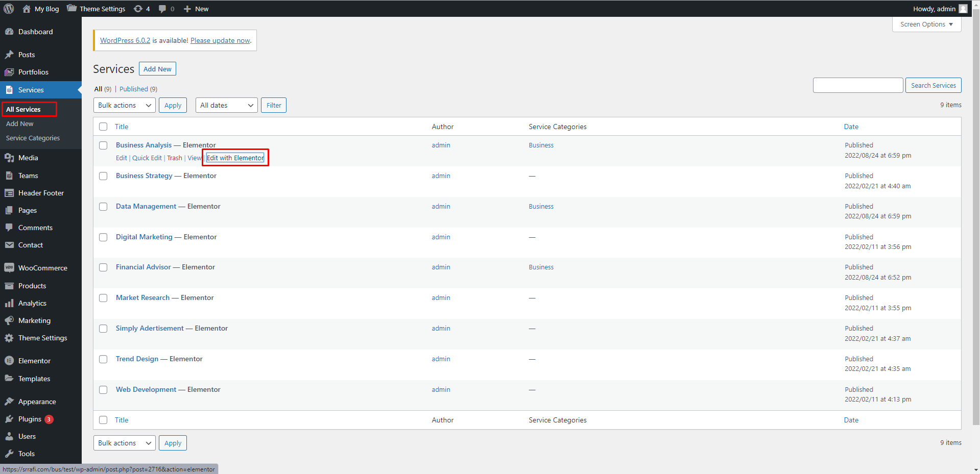Viewport: 980px width, 474px height.
Task: Click the WooCommerce logo icon
Action: [x=9, y=268]
